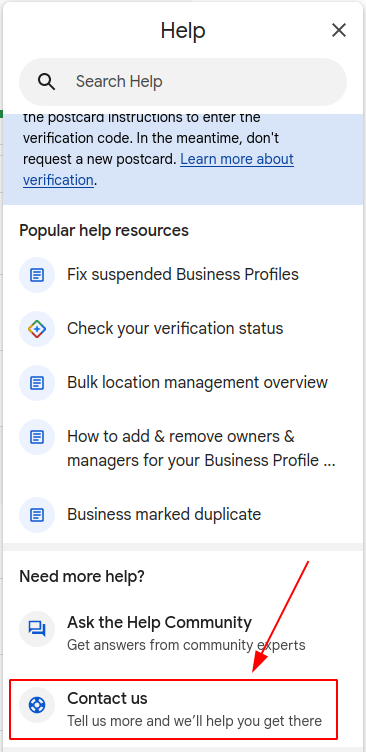The height and width of the screenshot is (752, 366).
Task: Open 'Fix suspended Business Profiles' article text
Action: pyautogui.click(x=183, y=275)
